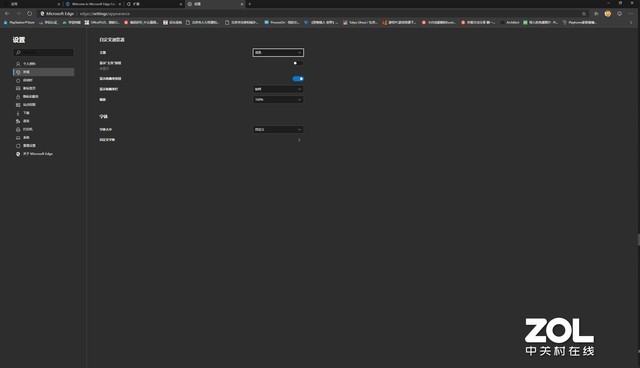This screenshot has height=368, width=640.
Task: Open the Downloads section with download arrow icon
Action: pos(43,113)
